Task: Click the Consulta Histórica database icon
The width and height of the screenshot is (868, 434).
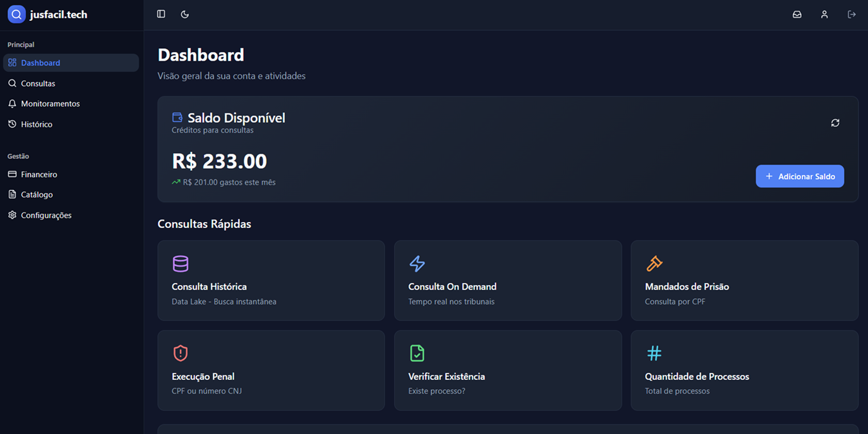Action: [180, 263]
